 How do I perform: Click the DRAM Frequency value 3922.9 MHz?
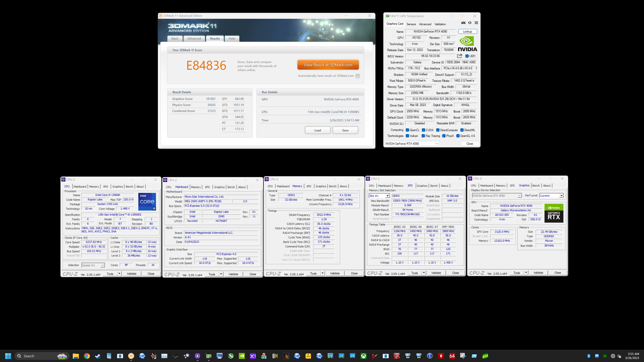(x=324, y=215)
